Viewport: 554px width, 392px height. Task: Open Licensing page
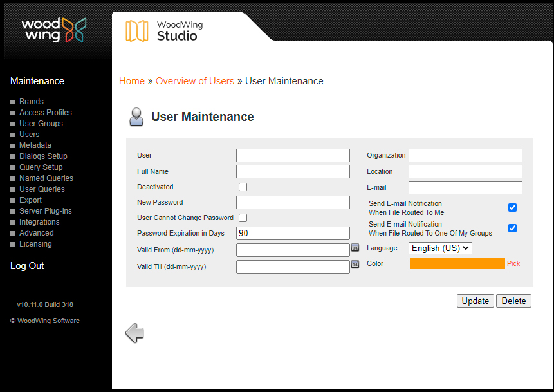[35, 244]
